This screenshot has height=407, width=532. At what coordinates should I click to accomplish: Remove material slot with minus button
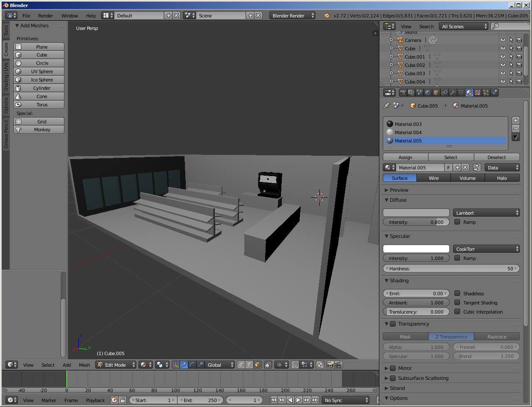[x=516, y=129]
